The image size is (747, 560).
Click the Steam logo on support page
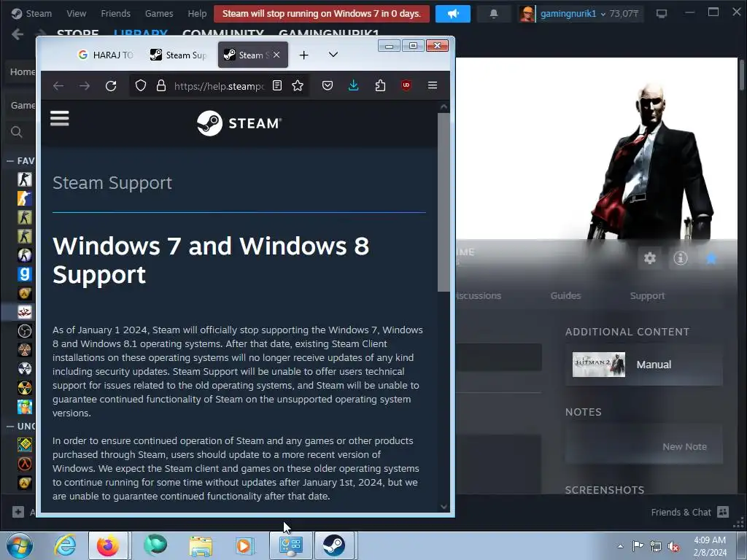(239, 123)
